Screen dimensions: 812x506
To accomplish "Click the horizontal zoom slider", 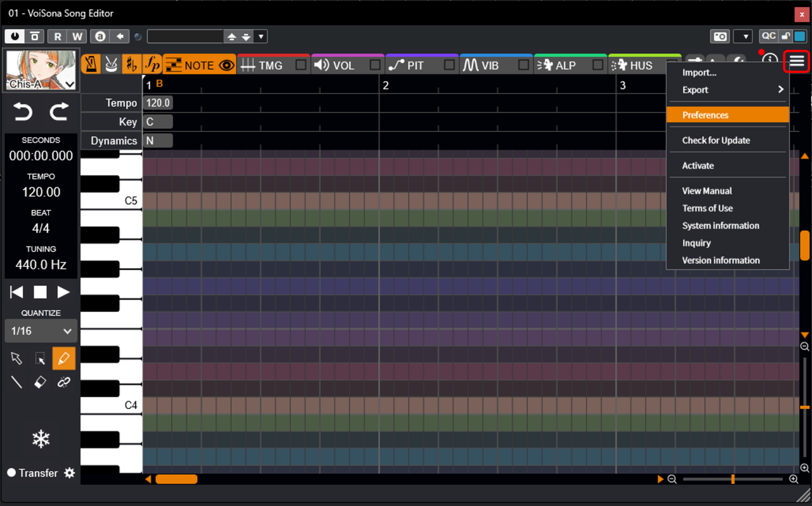I will (733, 479).
